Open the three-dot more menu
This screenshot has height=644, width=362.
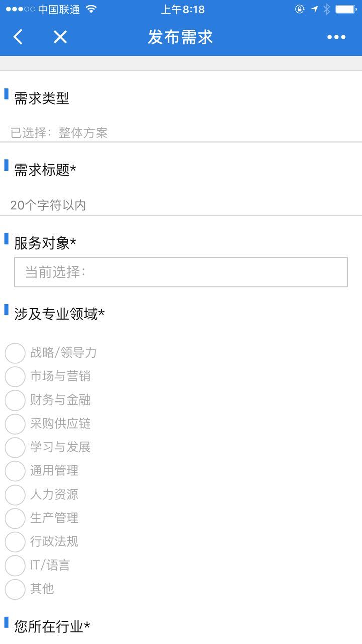[x=336, y=37]
